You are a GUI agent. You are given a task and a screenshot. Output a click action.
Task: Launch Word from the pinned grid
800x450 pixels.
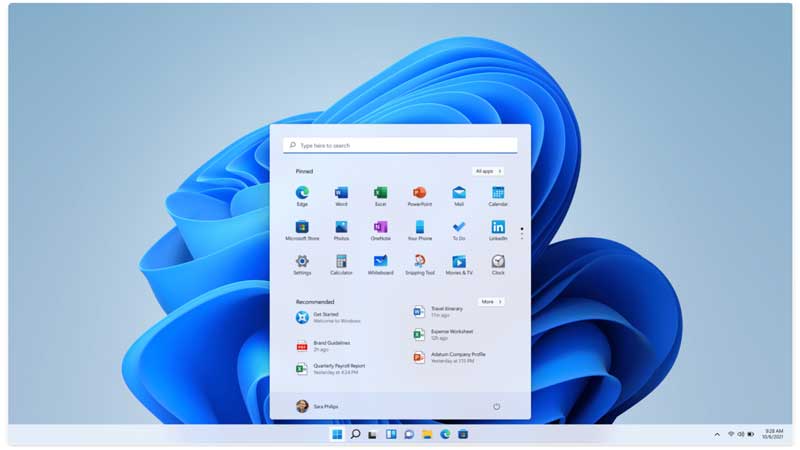click(341, 196)
